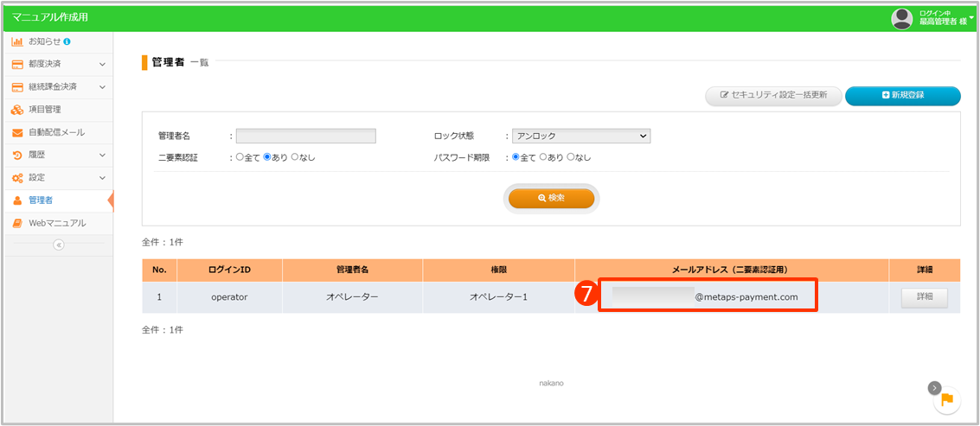The width and height of the screenshot is (980, 426).
Task: Open 詳細 for the operator row
Action: click(x=924, y=297)
